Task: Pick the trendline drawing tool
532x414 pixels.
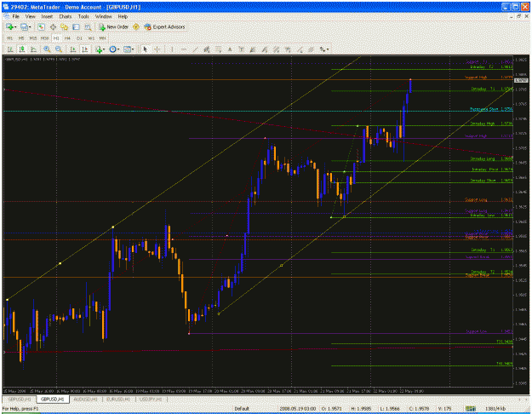Action: [x=195, y=49]
